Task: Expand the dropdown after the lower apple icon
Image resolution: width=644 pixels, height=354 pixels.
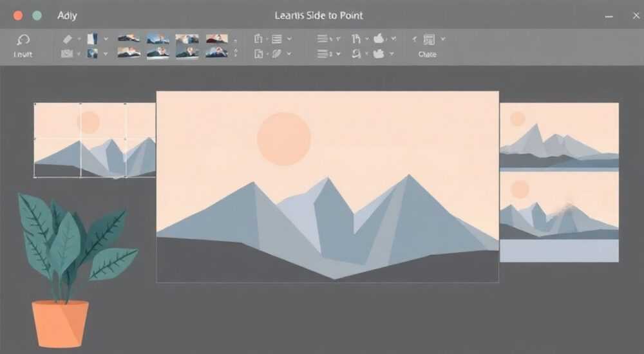Action: point(392,54)
